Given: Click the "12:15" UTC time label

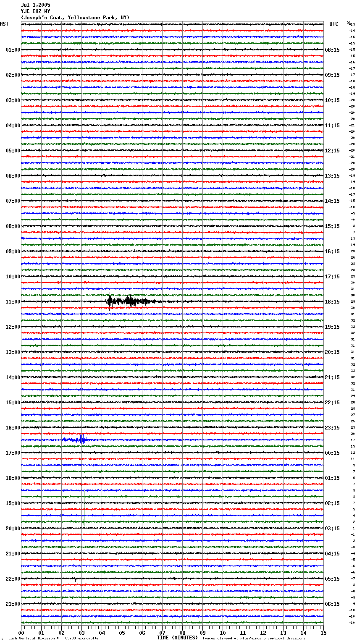Looking at the screenshot, I should (332, 151).
